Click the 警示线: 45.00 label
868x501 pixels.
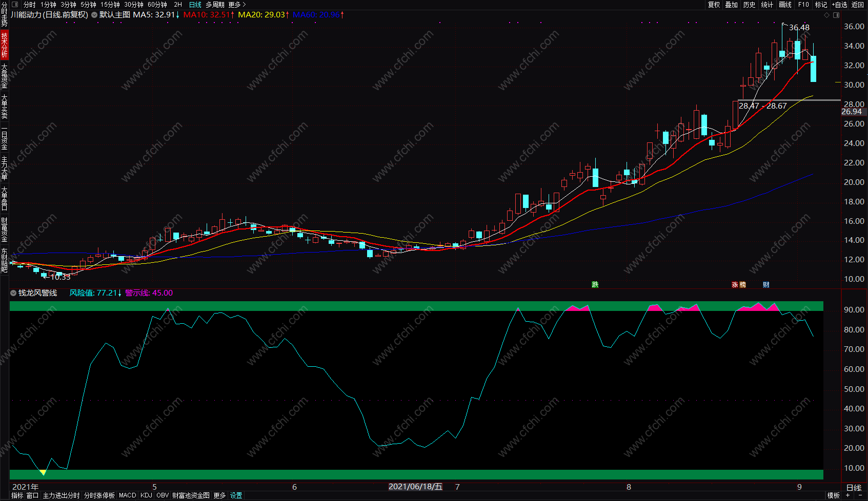pos(149,293)
